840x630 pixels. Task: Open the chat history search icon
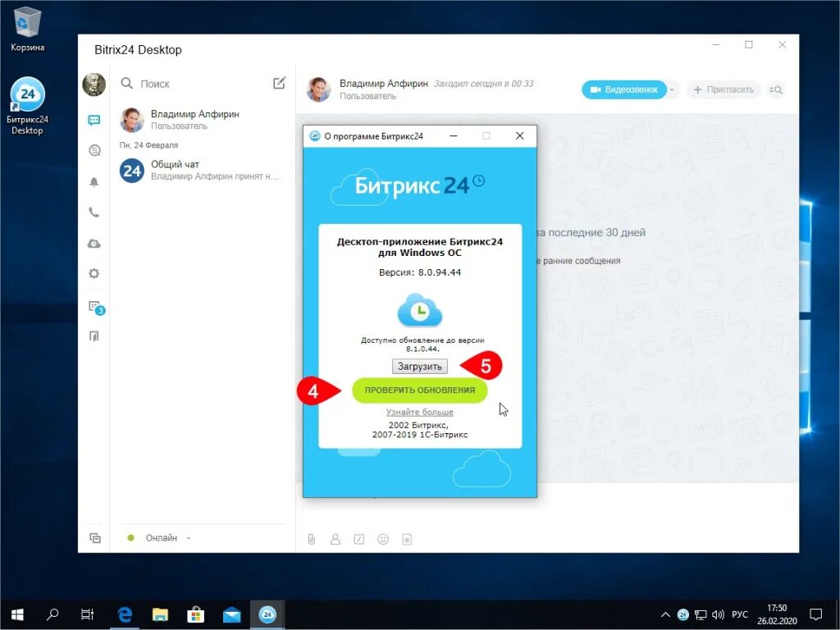(776, 90)
